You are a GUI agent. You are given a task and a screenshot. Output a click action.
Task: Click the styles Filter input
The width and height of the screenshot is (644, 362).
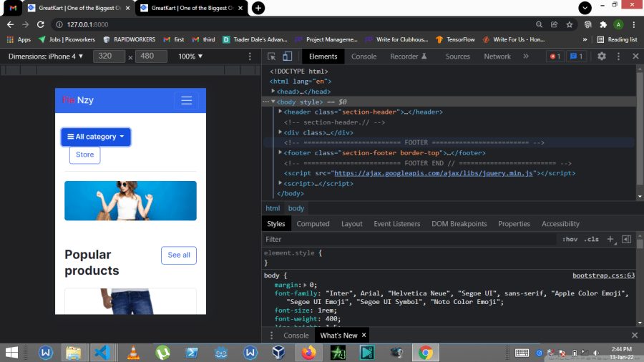click(x=411, y=239)
